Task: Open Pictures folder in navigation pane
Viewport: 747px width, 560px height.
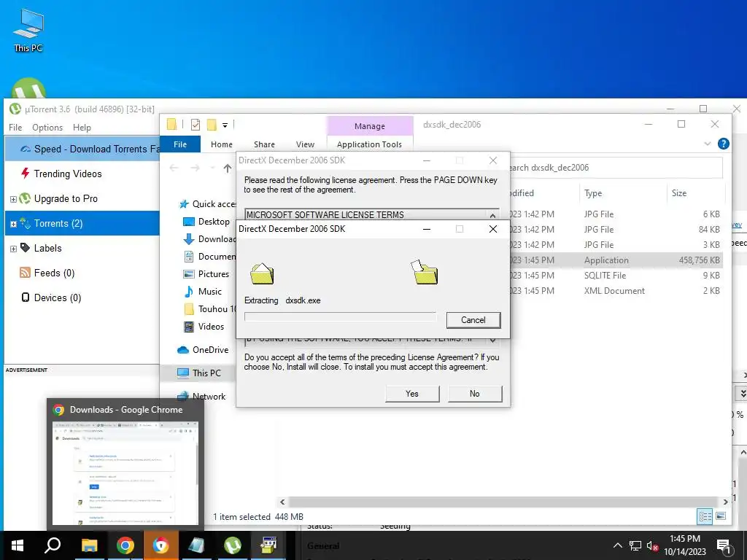Action: [x=206, y=274]
